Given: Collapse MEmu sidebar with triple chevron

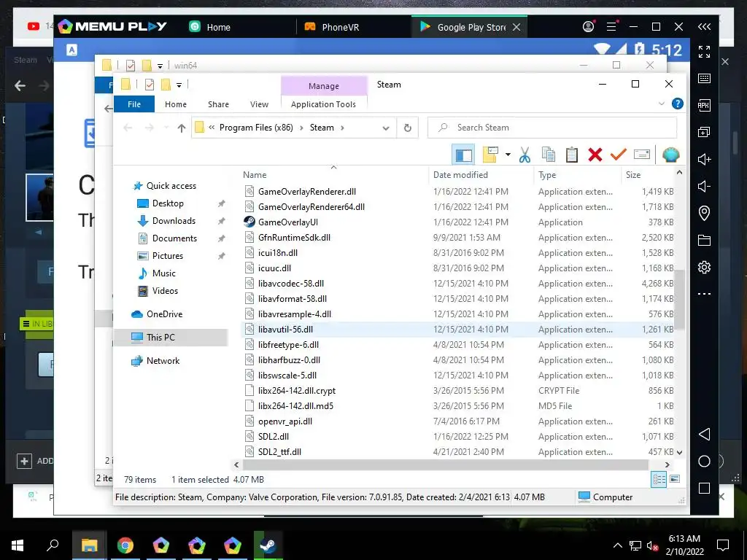Looking at the screenshot, I should coord(704,27).
